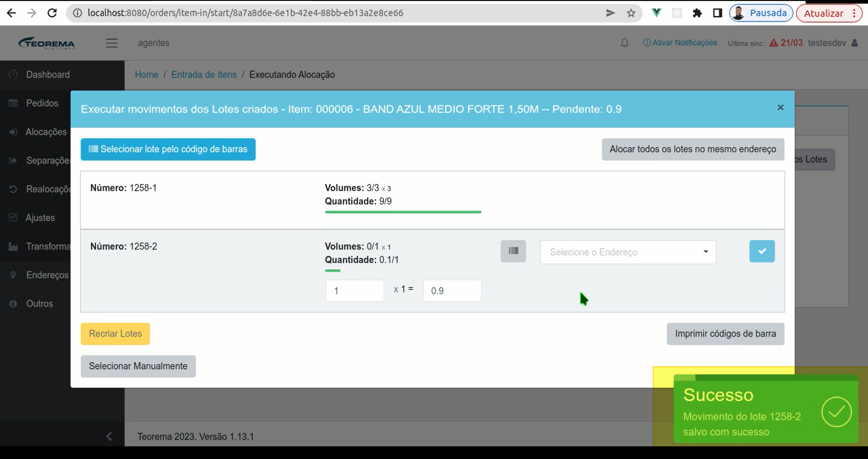Viewport: 868px width, 459px height.
Task: Click the Alocações arrow-in icon
Action: (x=13, y=132)
